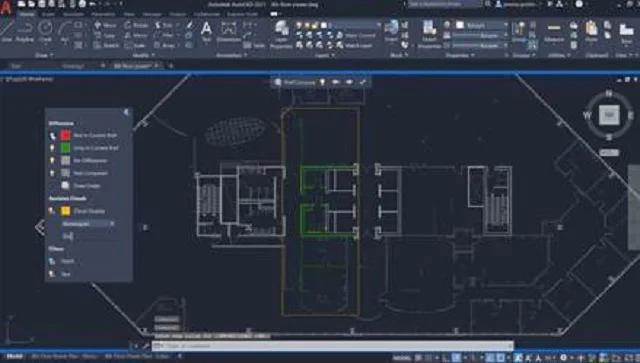
Task: Go to previous comparison difference
Action: pos(336,82)
